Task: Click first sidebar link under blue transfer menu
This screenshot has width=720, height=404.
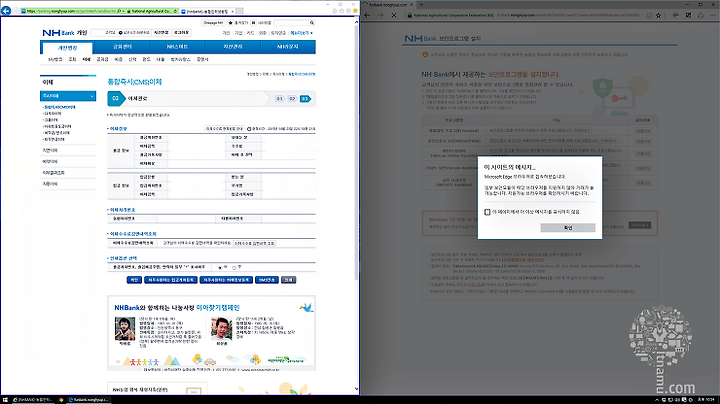Action: (60, 107)
